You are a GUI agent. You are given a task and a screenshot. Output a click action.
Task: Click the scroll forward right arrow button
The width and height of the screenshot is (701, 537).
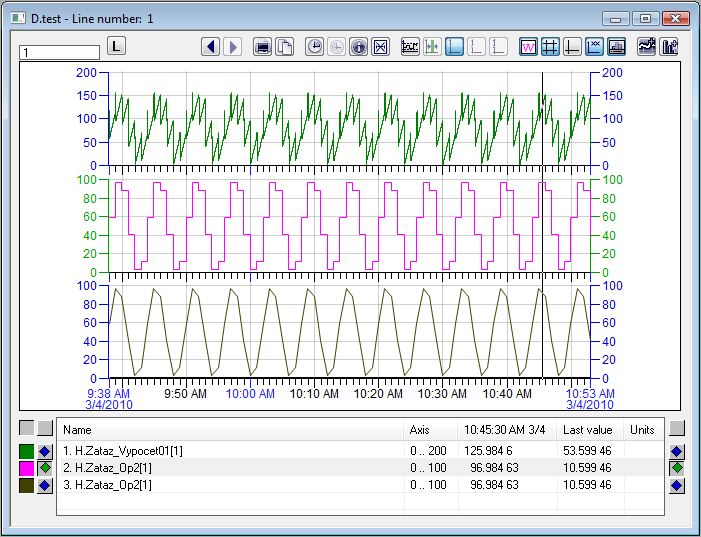point(232,47)
